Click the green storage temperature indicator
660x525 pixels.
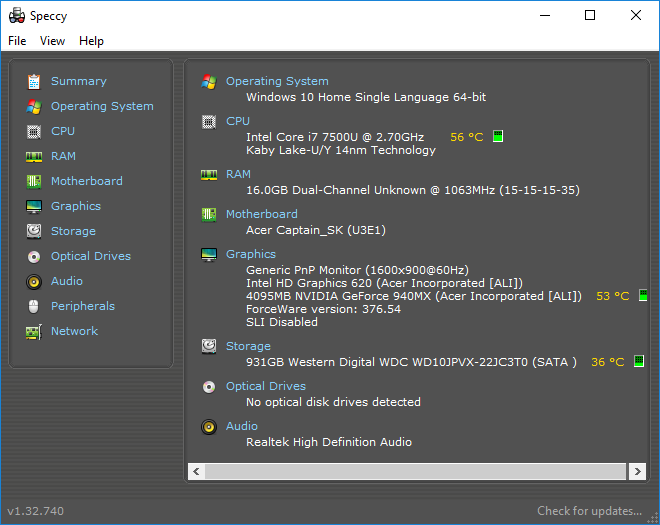tap(639, 361)
